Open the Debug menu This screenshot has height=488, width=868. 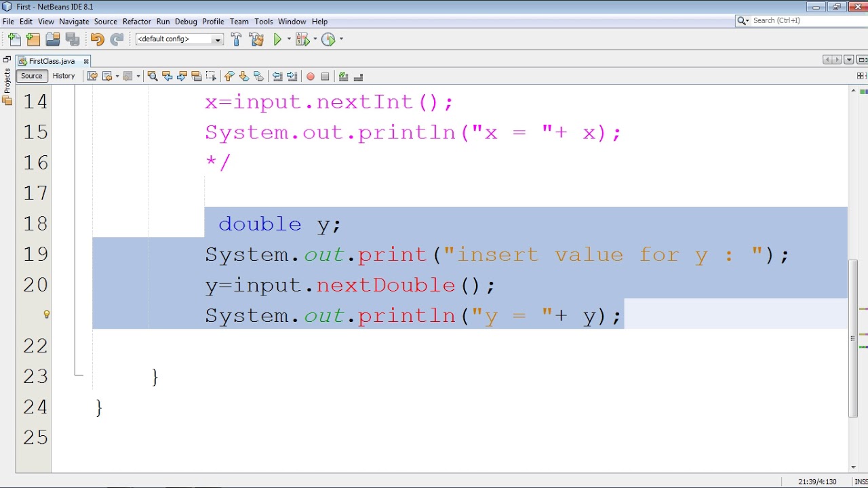(x=186, y=22)
